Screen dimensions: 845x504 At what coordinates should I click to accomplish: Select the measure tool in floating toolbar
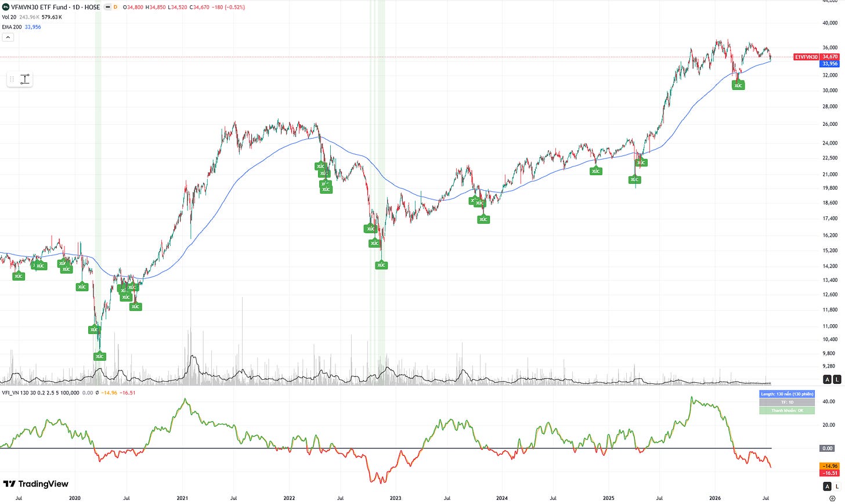click(x=25, y=79)
